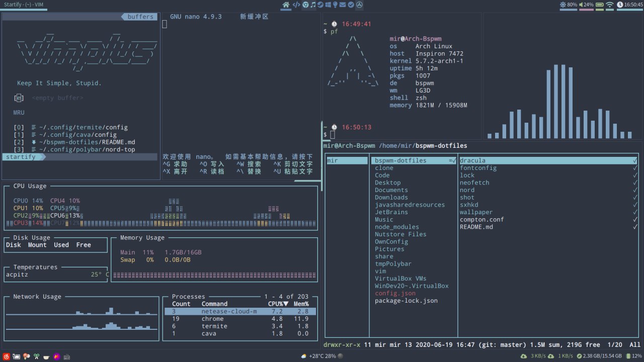Open MRU entry bspwm-dotfiles/README.md
644x362 pixels.
74,142
